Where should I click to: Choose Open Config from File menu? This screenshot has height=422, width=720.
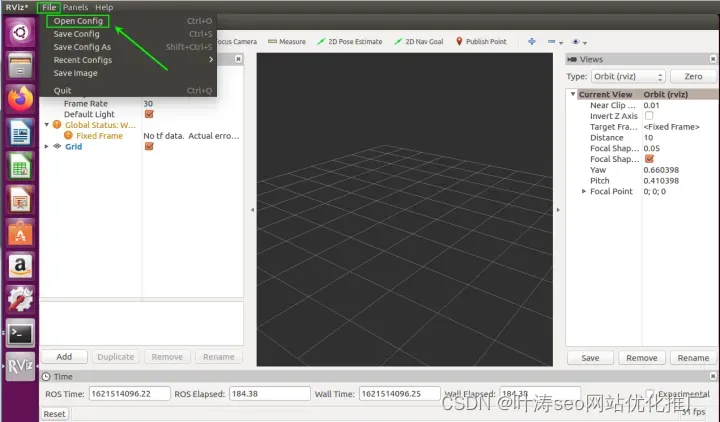78,21
